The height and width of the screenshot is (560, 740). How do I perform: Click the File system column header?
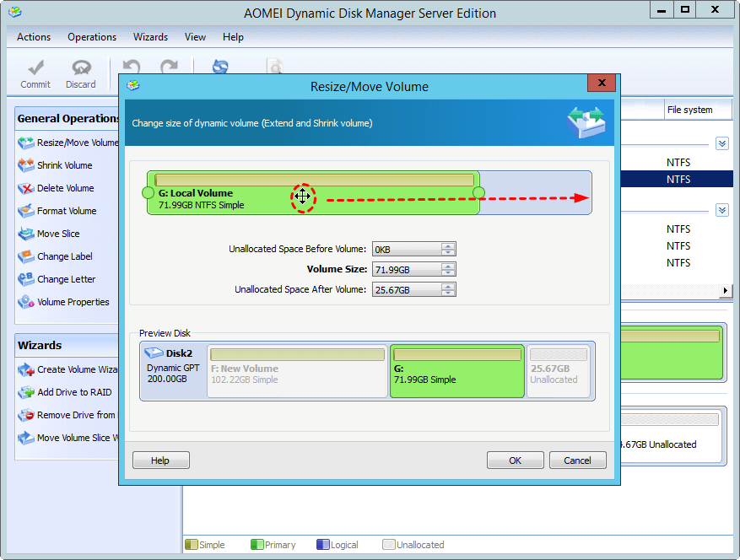tap(698, 110)
